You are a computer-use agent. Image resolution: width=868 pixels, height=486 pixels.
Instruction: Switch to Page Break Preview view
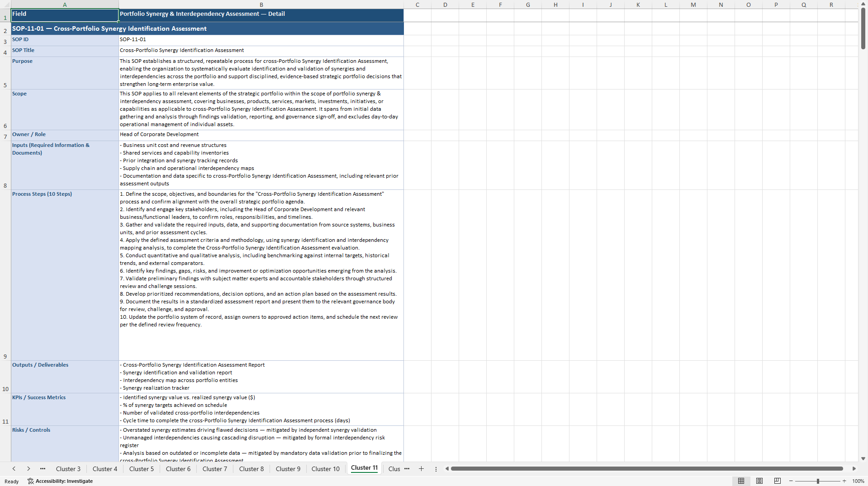tap(778, 481)
